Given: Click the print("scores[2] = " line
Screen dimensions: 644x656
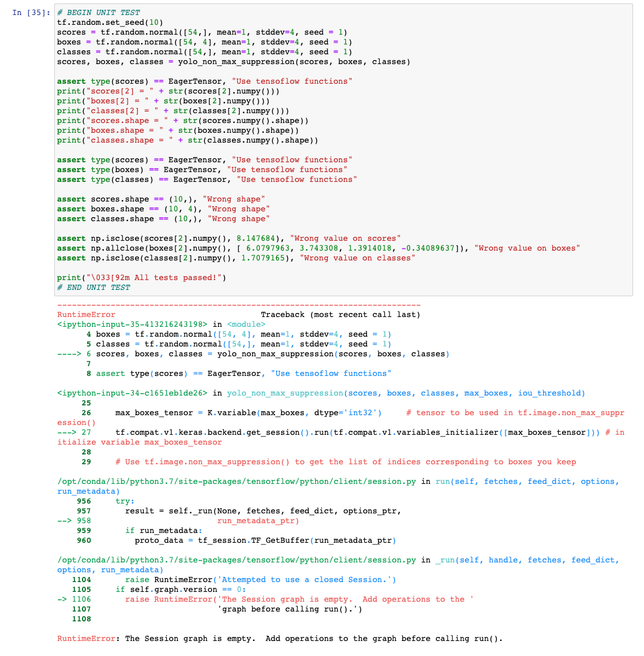Looking at the screenshot, I should 168,91.
